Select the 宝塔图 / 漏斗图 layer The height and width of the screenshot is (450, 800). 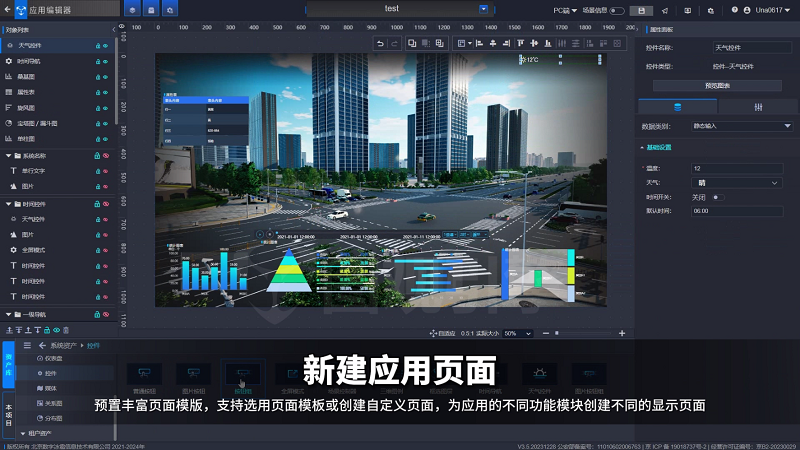tap(38, 123)
